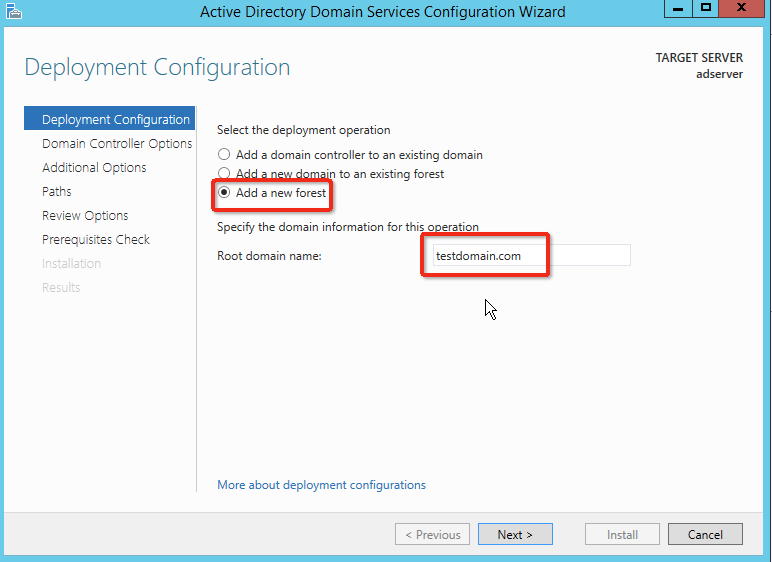Viewport: 772px width, 562px height.
Task: Click the Install button
Action: (622, 535)
